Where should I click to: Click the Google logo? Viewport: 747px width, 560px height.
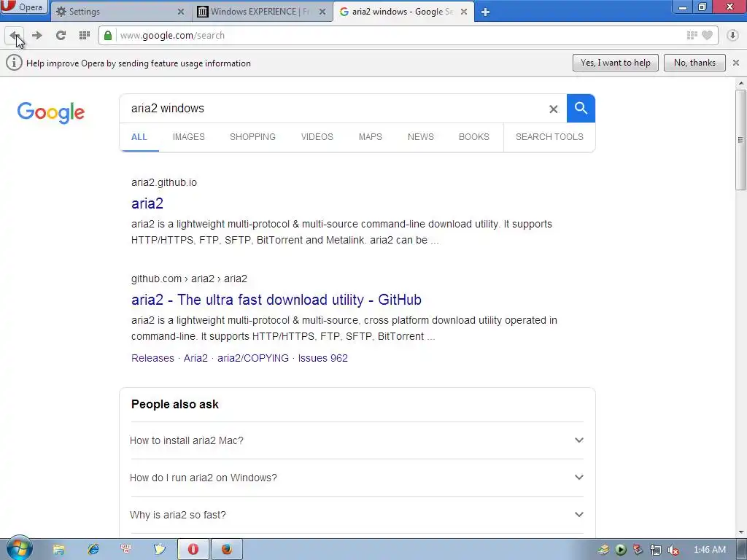tap(51, 112)
